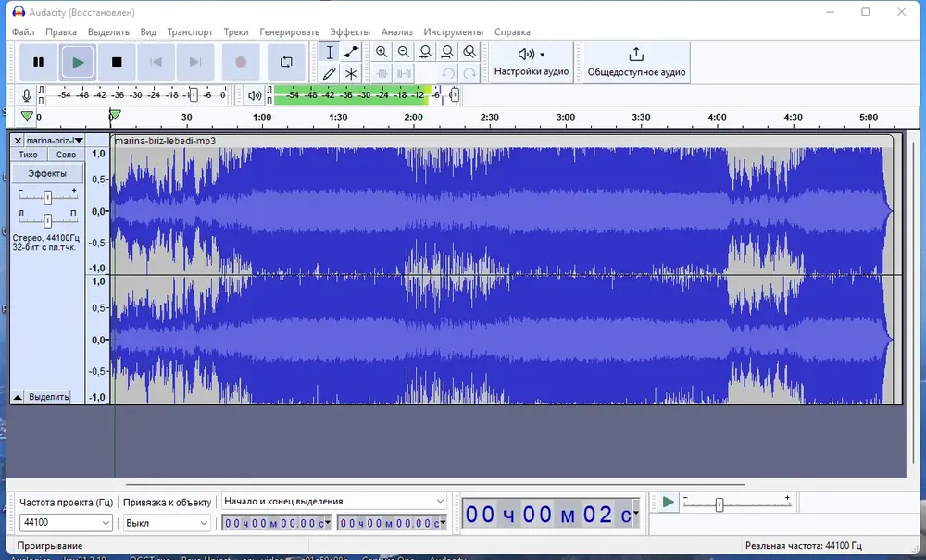Click the selection start time field
The width and height of the screenshot is (926, 560).
click(x=276, y=523)
